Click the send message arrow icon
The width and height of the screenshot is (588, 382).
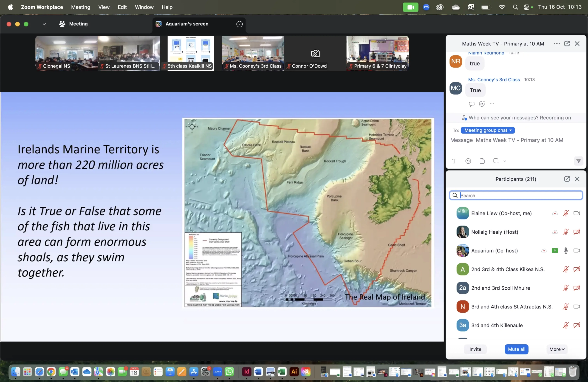pyautogui.click(x=578, y=161)
